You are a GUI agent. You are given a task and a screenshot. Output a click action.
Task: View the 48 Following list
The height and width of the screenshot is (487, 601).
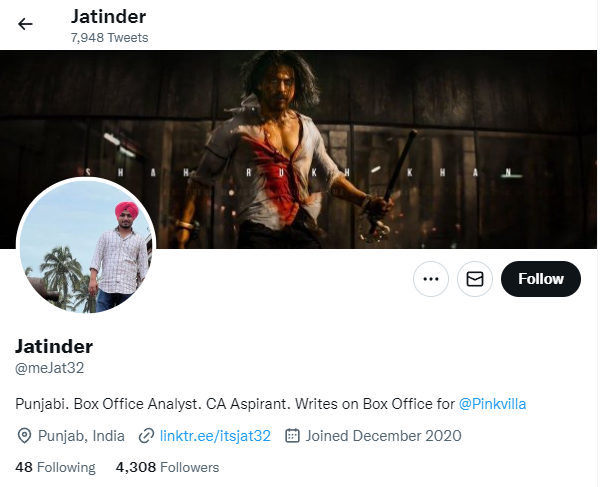pyautogui.click(x=55, y=467)
